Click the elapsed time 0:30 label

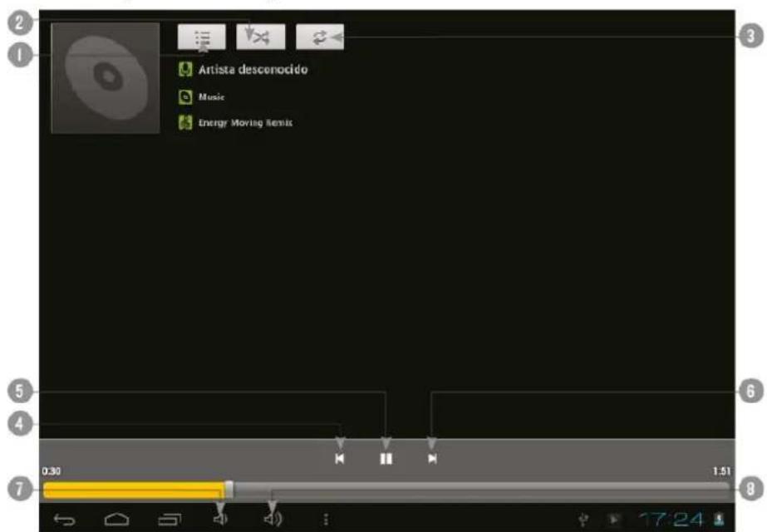(52, 471)
